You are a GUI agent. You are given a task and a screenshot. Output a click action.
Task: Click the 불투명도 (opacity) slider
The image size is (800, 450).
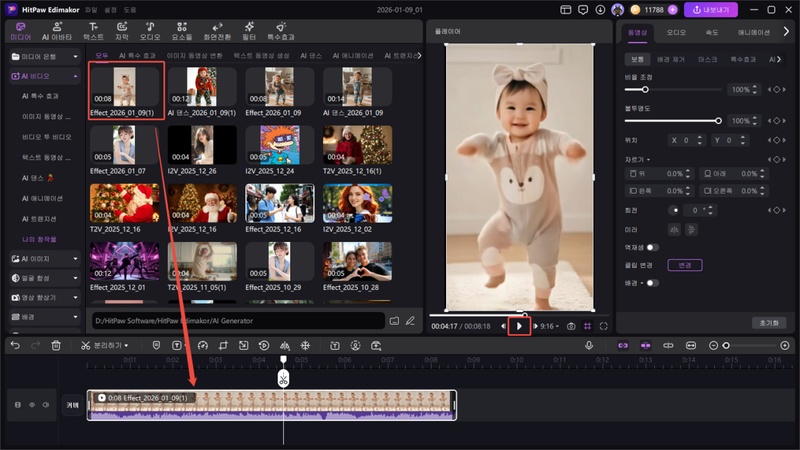(x=672, y=120)
